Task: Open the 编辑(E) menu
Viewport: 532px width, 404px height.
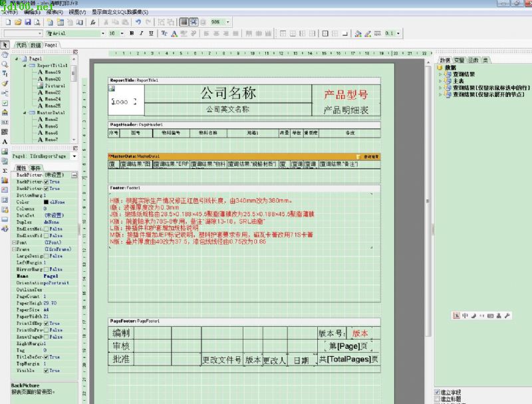Action: pos(32,12)
